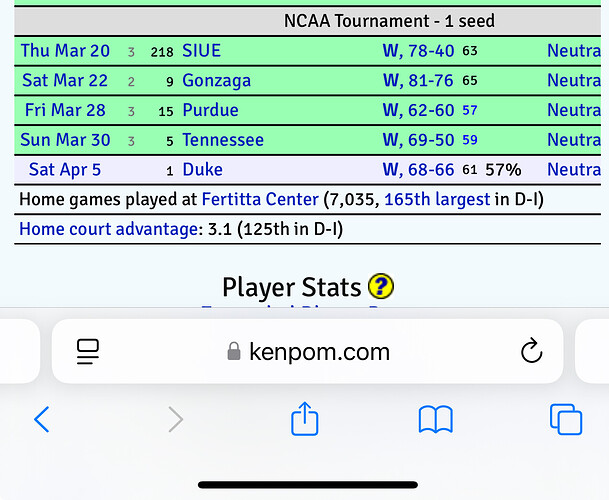Open the Duke team link
609x500 pixels.
pos(202,170)
